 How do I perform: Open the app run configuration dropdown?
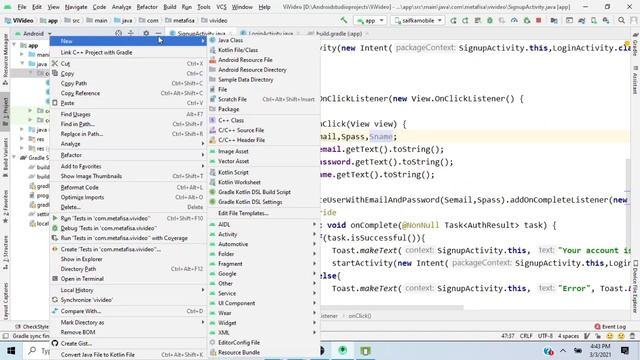click(x=370, y=20)
